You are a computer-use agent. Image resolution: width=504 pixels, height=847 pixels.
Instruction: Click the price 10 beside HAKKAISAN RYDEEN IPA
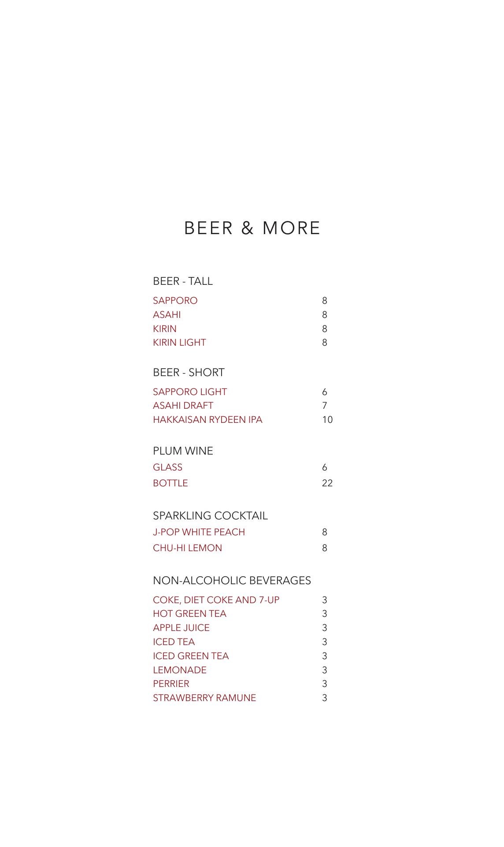327,420
